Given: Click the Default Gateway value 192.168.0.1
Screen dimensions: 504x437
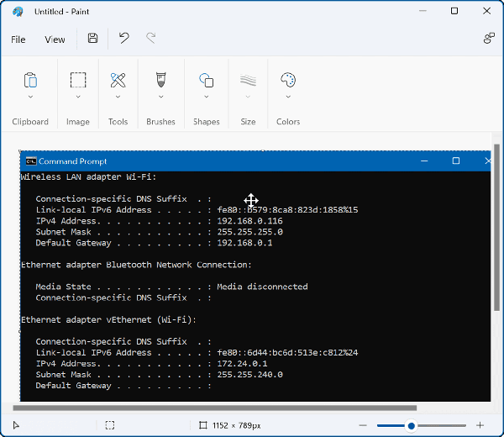Looking at the screenshot, I should [x=244, y=243].
